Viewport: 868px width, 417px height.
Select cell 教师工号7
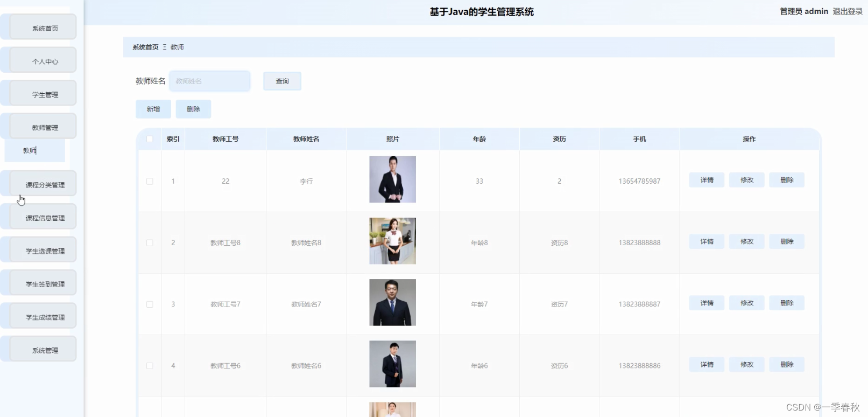point(225,304)
